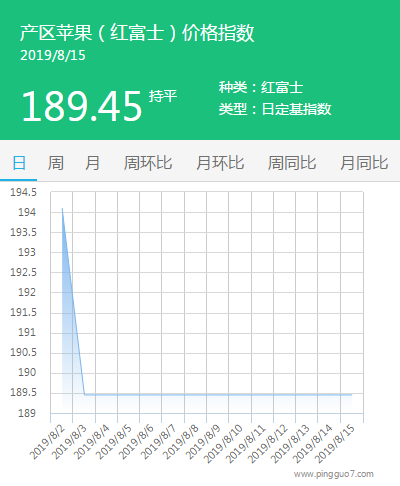This screenshot has height=486, width=400.
Task: Click the x-axis label 2019/8/2
Action: point(47,442)
